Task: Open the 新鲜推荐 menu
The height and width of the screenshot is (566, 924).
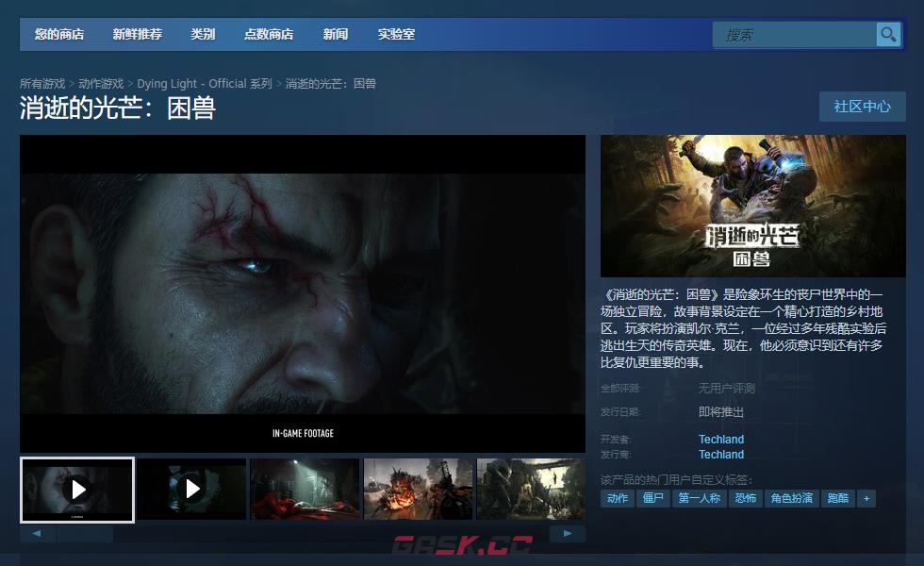Action: pyautogui.click(x=138, y=34)
